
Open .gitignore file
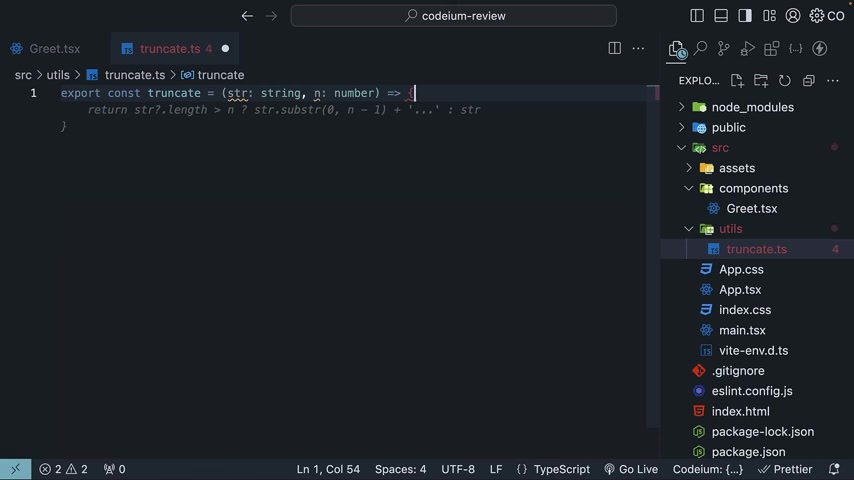click(757, 370)
